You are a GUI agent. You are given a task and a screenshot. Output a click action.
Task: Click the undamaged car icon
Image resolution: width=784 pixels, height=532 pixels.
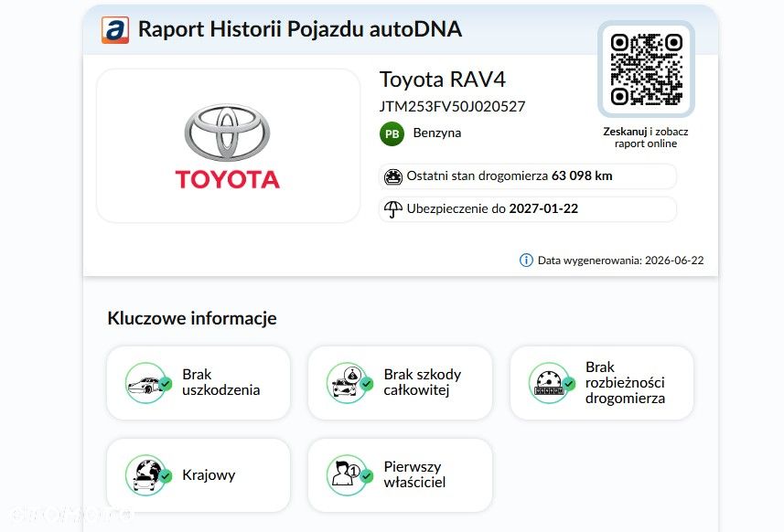coord(147,383)
